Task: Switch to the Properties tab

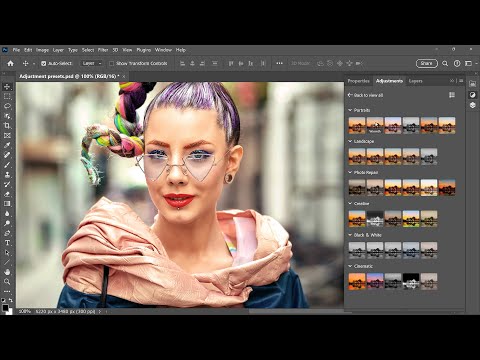Action: [x=358, y=81]
